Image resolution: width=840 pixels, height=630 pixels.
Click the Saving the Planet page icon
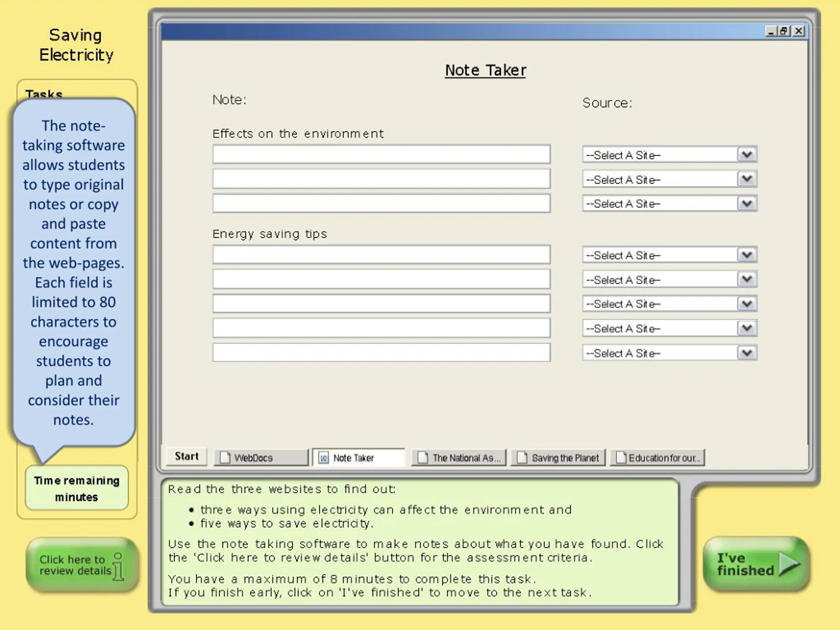point(522,458)
